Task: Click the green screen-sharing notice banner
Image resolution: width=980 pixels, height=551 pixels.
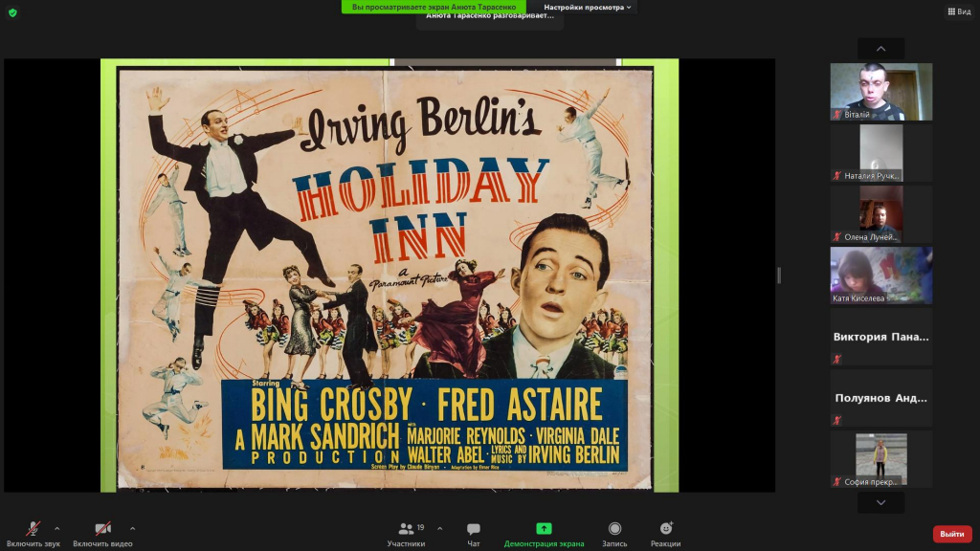Action: [x=434, y=7]
